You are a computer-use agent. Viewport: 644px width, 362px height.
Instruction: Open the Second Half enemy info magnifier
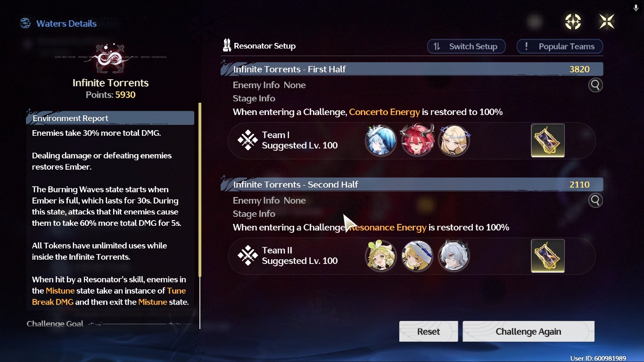[595, 201]
